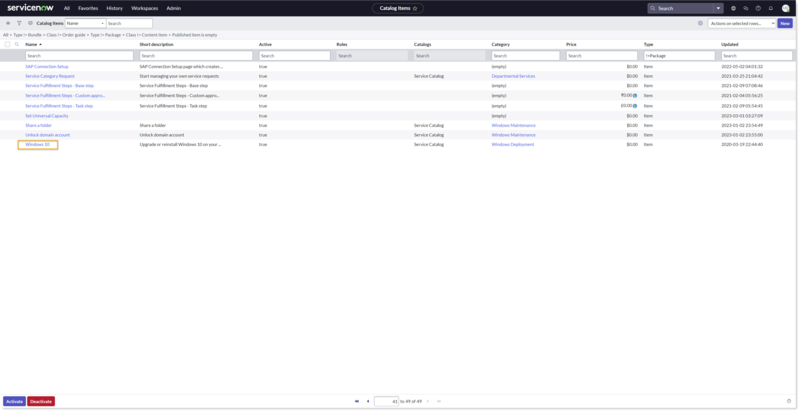Expand the global search options arrow
Viewport: 800px width, 412px height.
(719, 8)
